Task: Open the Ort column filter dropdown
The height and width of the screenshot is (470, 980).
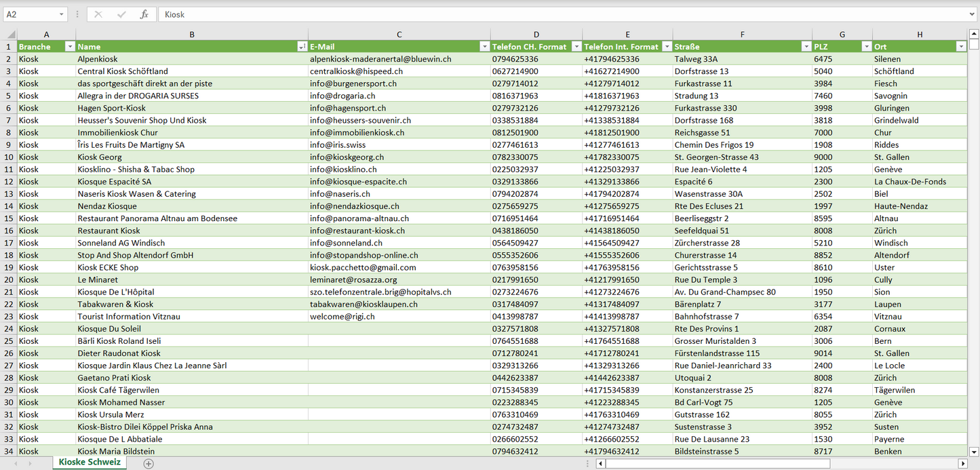Action: pos(960,47)
